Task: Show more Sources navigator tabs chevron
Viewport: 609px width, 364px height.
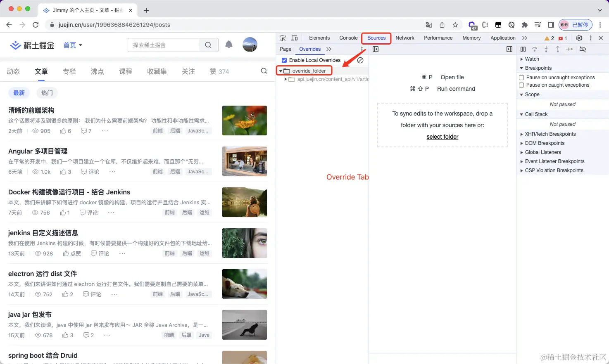Action: (x=329, y=49)
